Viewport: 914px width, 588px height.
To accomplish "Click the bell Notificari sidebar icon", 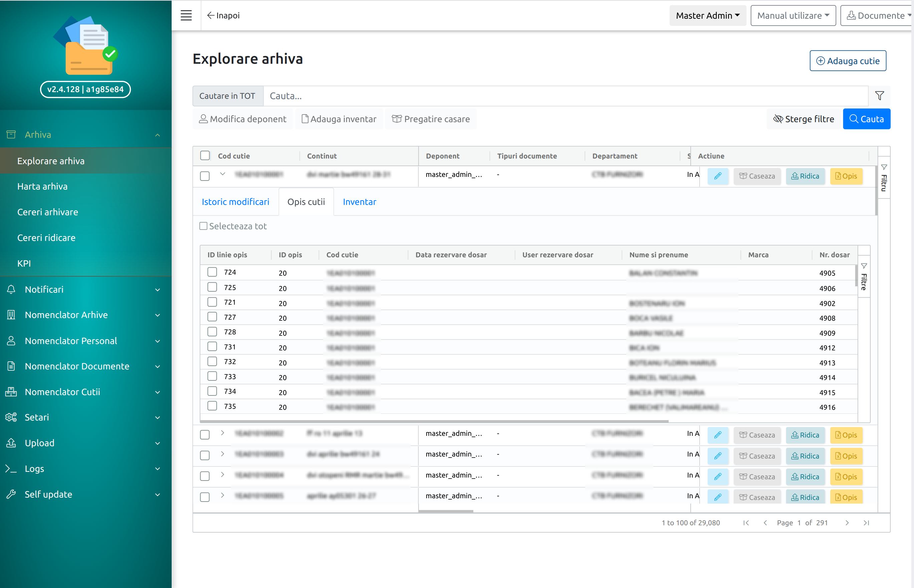I will click(11, 289).
